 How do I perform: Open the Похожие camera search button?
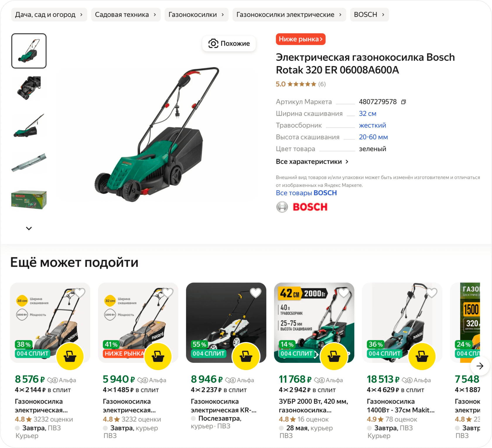(x=229, y=44)
